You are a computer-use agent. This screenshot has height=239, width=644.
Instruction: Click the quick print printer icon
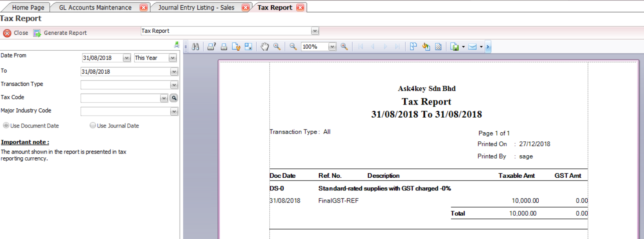tap(224, 47)
